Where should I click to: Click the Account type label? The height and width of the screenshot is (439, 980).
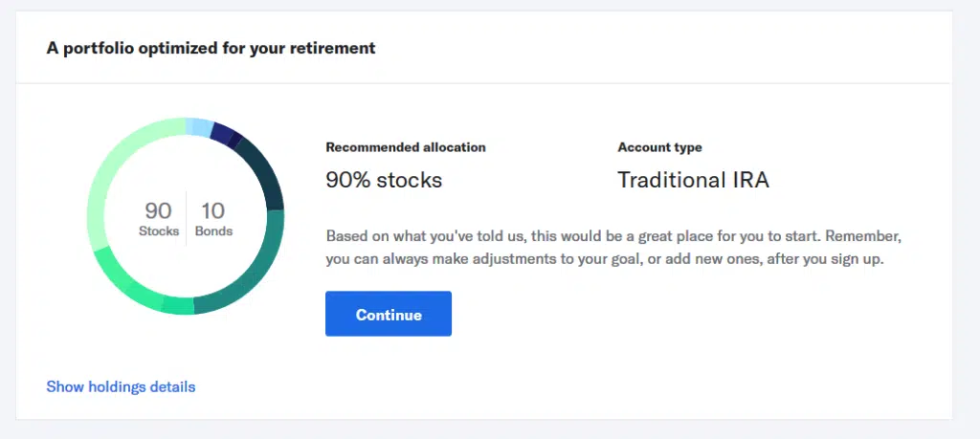[x=659, y=147]
